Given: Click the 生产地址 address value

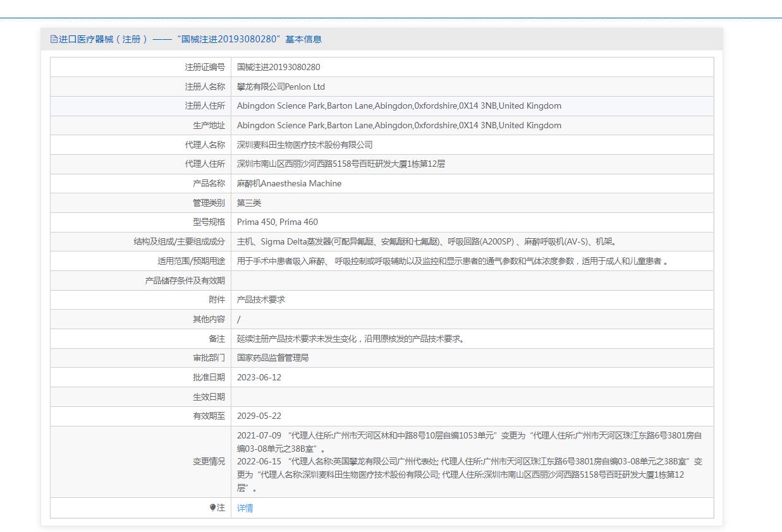Looking at the screenshot, I should (x=399, y=125).
